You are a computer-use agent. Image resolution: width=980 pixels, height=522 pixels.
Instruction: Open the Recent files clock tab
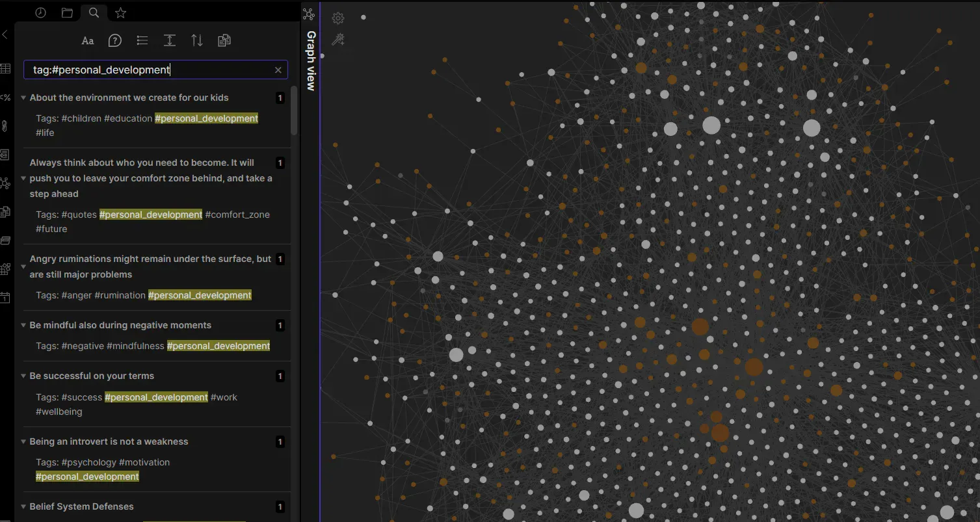coord(40,12)
